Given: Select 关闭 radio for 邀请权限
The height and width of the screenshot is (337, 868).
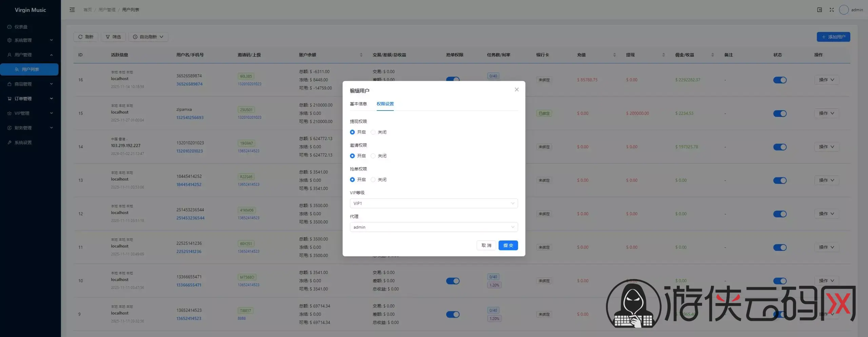Looking at the screenshot, I should [373, 156].
